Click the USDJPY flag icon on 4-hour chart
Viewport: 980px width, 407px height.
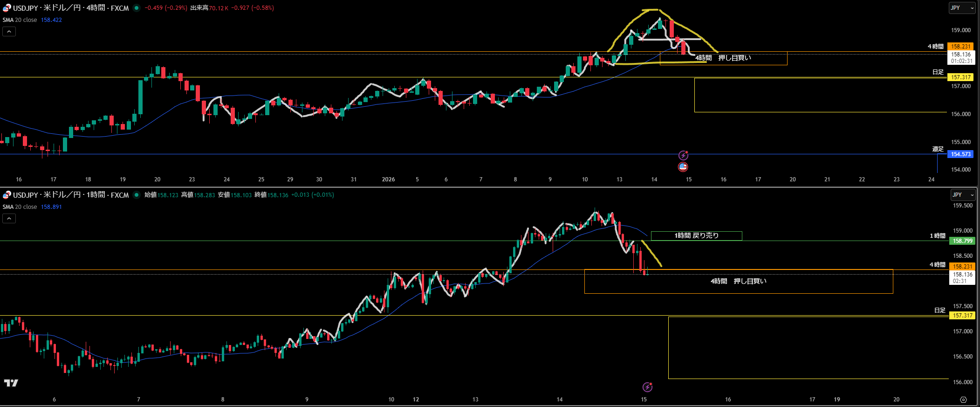point(7,8)
